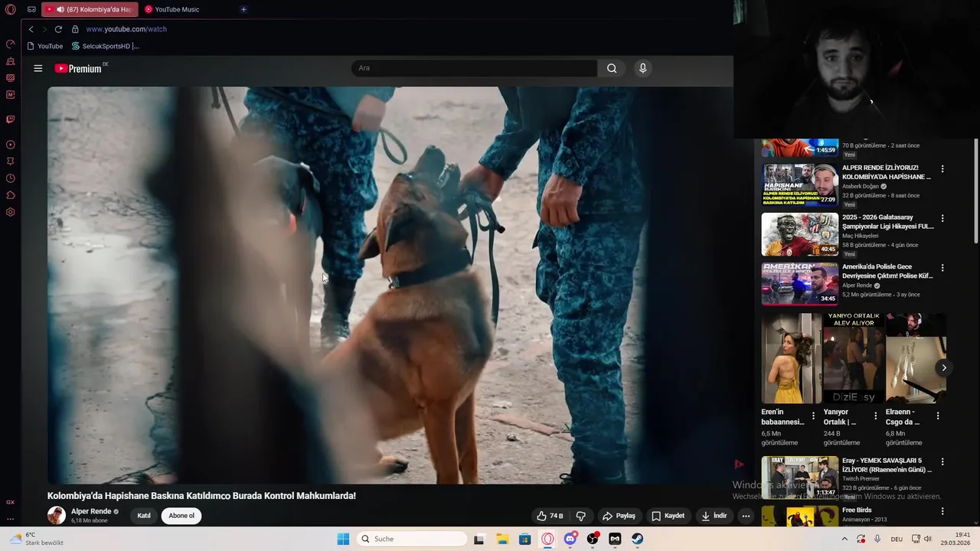Open the striped monitor icon in Opera sidebar
Viewport: 980px width, 551px height.
tap(11, 78)
